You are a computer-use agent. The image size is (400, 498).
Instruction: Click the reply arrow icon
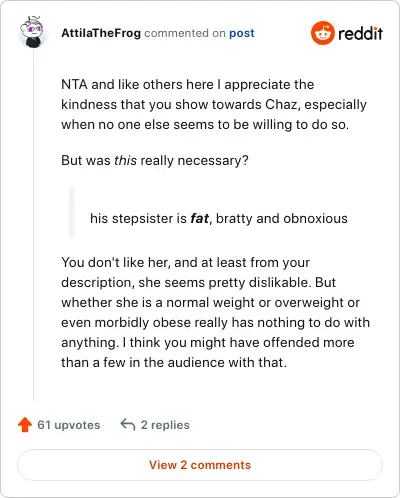pyautogui.click(x=128, y=425)
